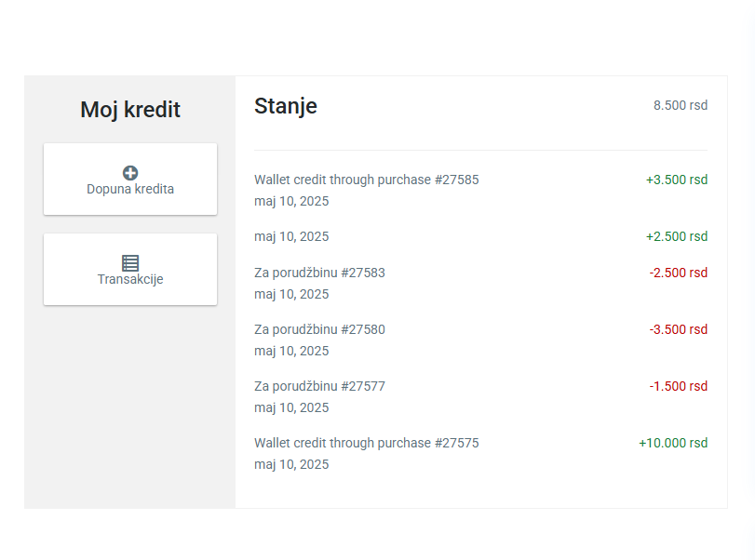Open the Za porudžbinu #27577 transaction
The height and width of the screenshot is (560, 755).
tap(319, 386)
